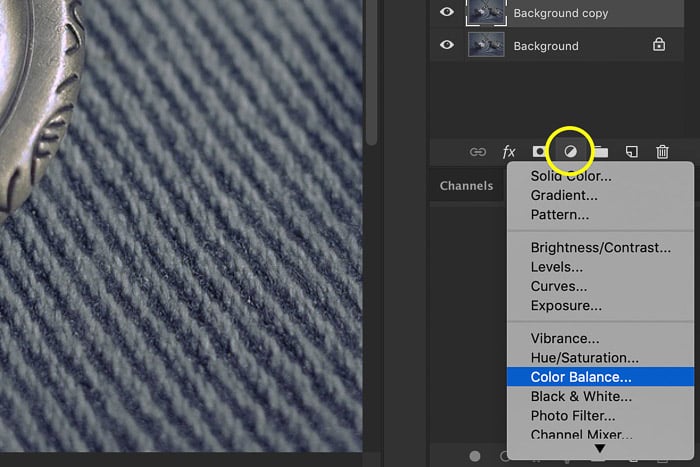Viewport: 700px width, 467px height.
Task: Switch to the Channels tab
Action: click(x=466, y=185)
